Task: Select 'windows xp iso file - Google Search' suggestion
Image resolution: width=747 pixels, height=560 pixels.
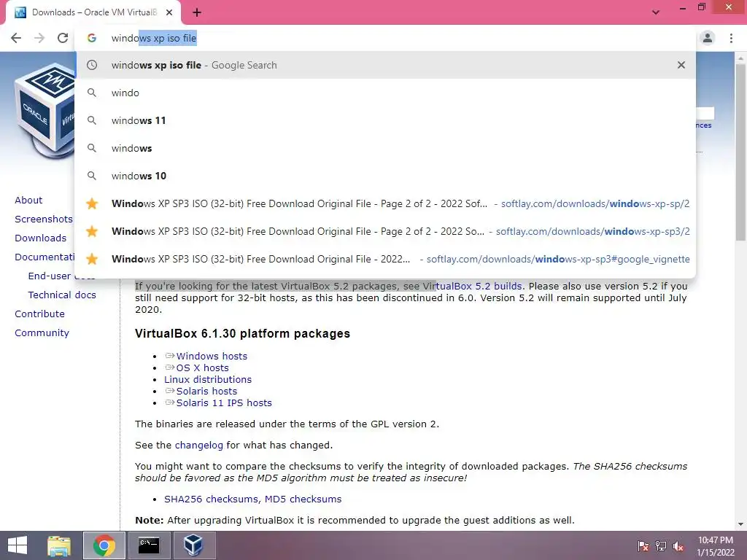Action: [387, 65]
